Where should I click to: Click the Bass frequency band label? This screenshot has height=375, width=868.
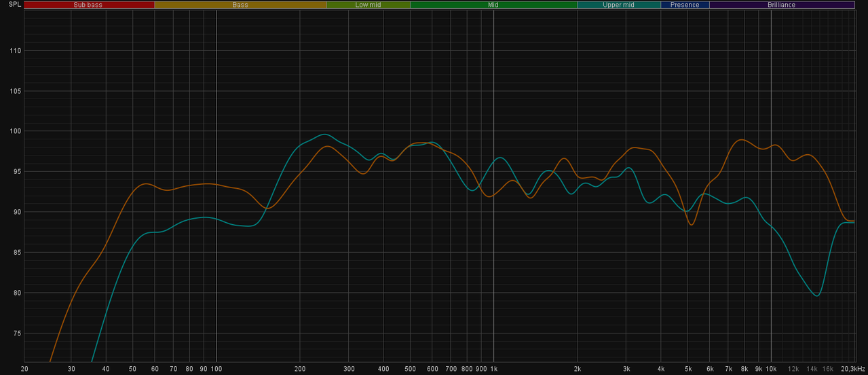[240, 5]
